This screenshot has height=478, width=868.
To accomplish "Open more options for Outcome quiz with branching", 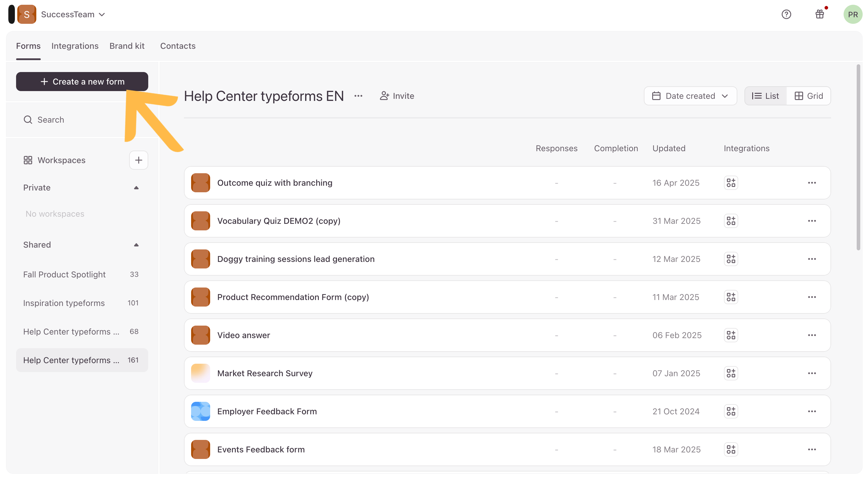I will click(x=812, y=183).
